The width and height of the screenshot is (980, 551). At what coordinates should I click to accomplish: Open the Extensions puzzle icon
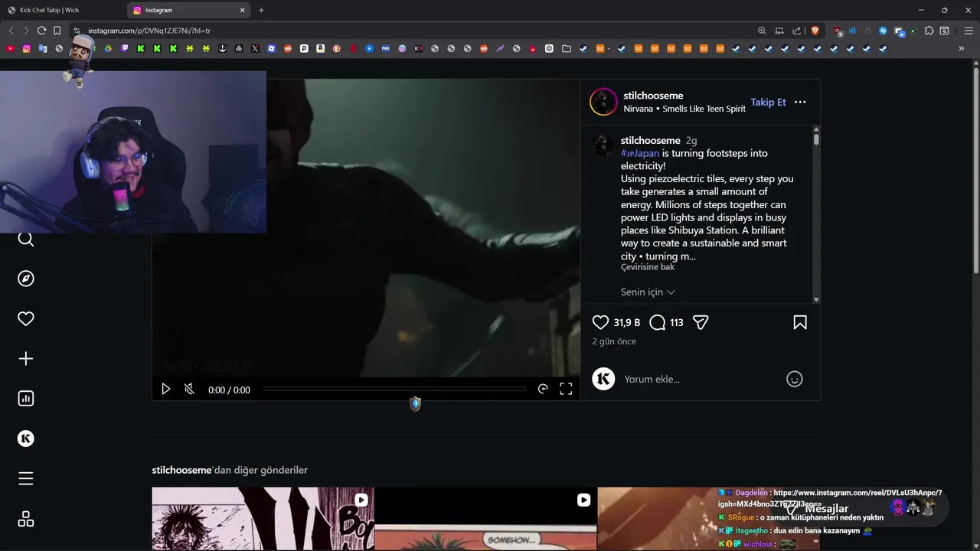point(929,31)
